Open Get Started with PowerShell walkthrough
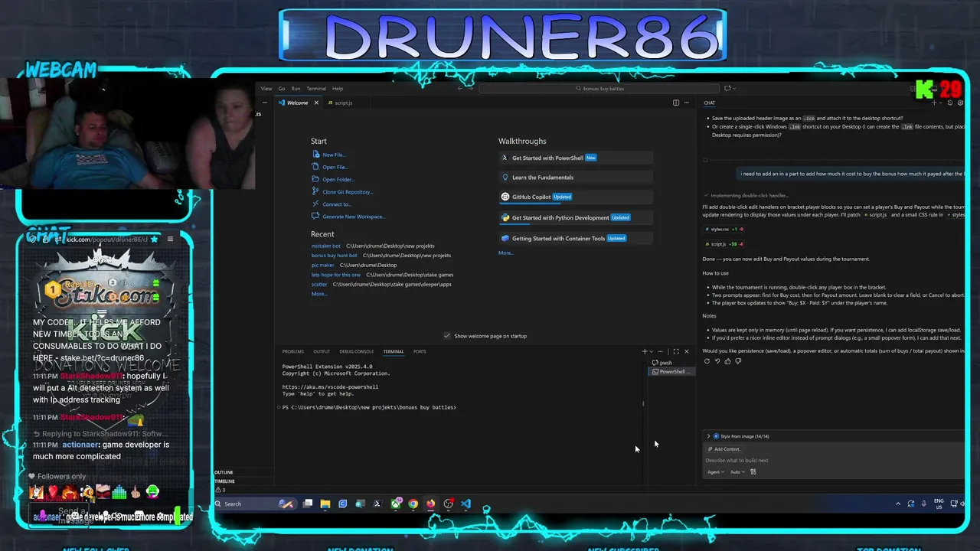This screenshot has width=980, height=551. click(x=575, y=158)
